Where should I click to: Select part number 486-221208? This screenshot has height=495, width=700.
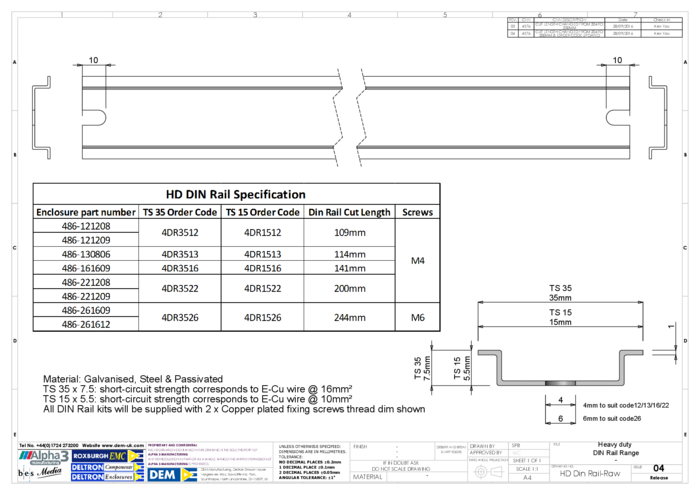coord(86,283)
